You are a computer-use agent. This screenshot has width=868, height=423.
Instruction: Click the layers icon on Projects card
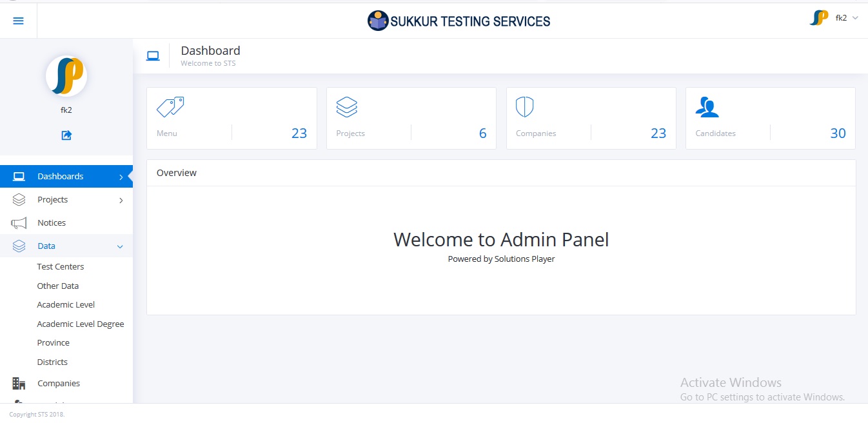347,107
